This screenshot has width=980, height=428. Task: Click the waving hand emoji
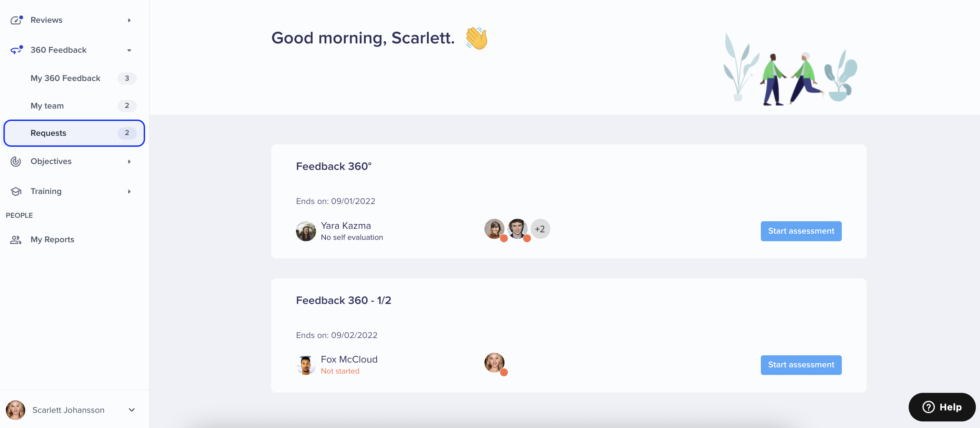click(x=477, y=38)
